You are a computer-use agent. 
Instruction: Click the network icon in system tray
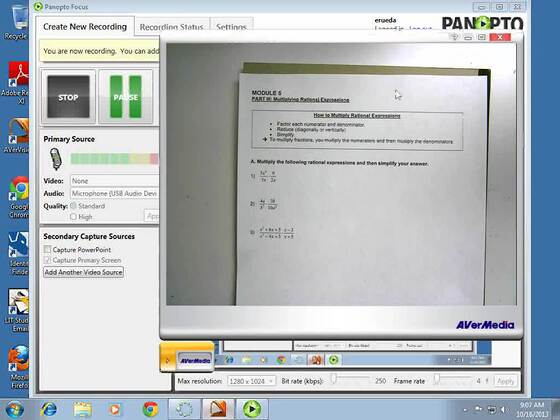click(492, 410)
